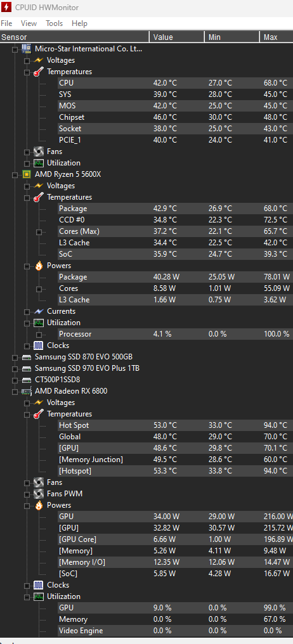Click the Ryzen Voltages lightning icon
293x644 pixels.
click(39, 186)
